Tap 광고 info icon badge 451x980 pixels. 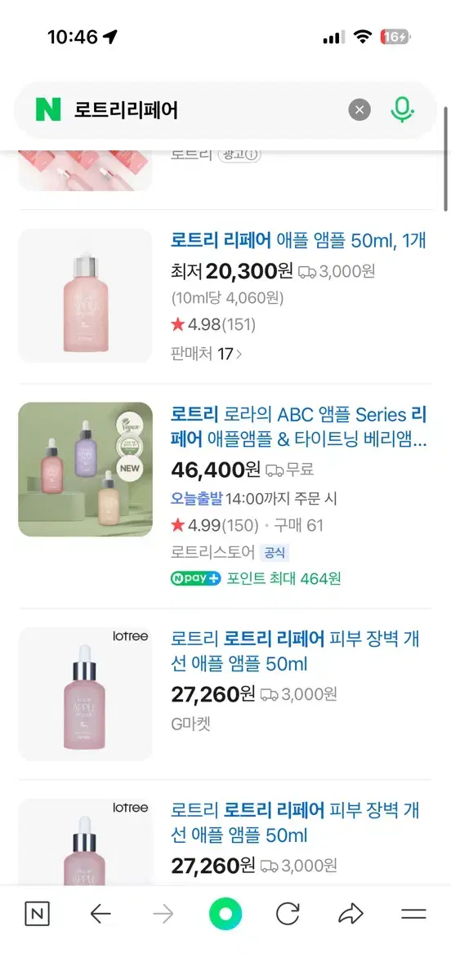tap(239, 154)
